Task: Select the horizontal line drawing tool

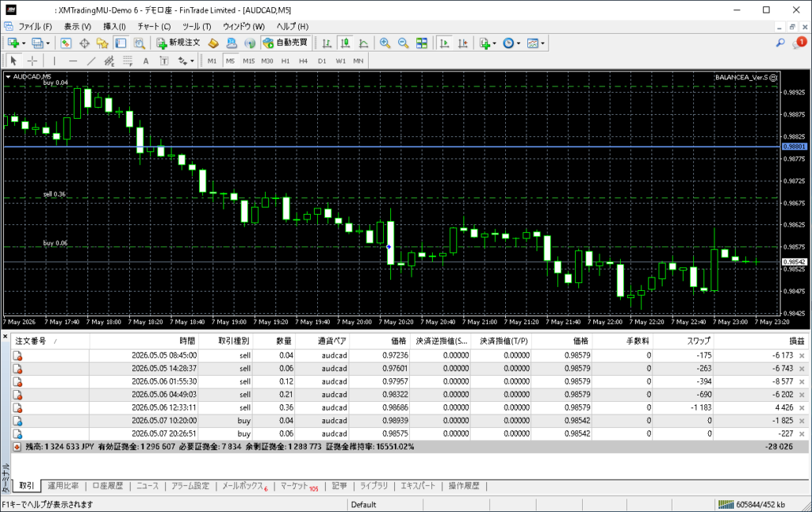Action: [73, 61]
